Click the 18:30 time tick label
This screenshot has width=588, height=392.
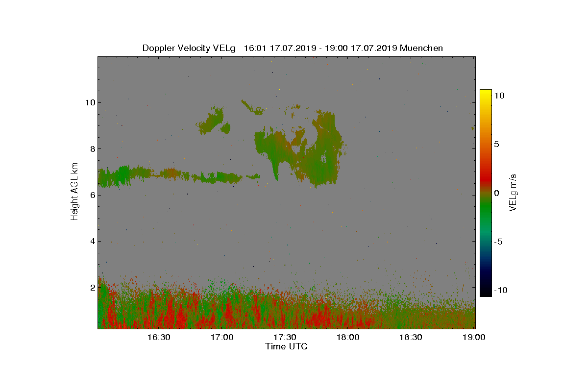coord(411,337)
